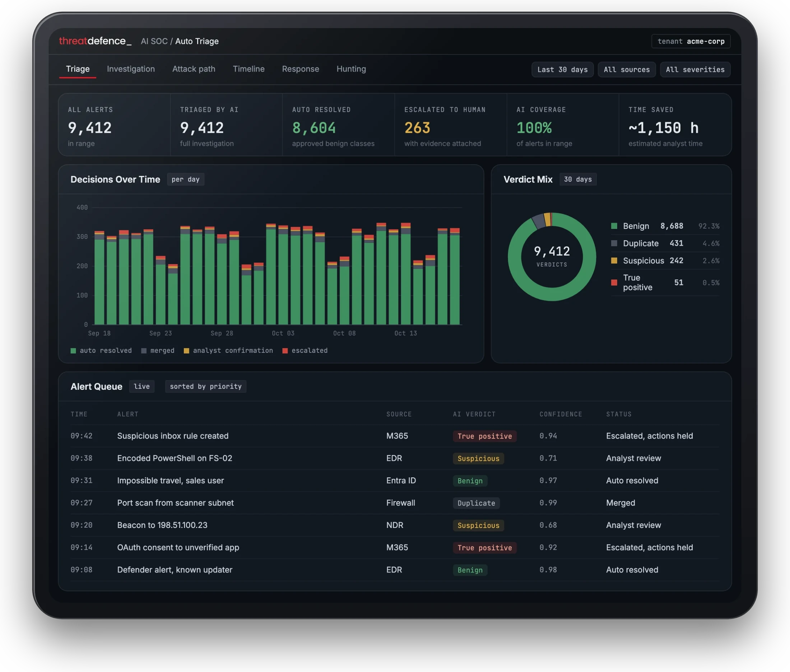Screen dimensions: 790x672
Task: Click the merged gray legend swatch
Action: (144, 350)
